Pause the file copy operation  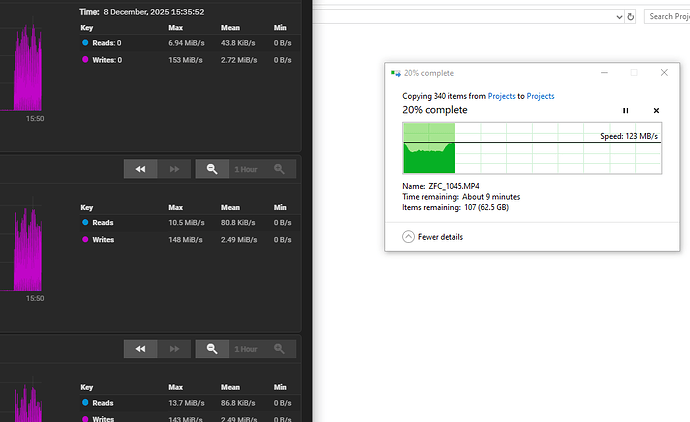(626, 111)
